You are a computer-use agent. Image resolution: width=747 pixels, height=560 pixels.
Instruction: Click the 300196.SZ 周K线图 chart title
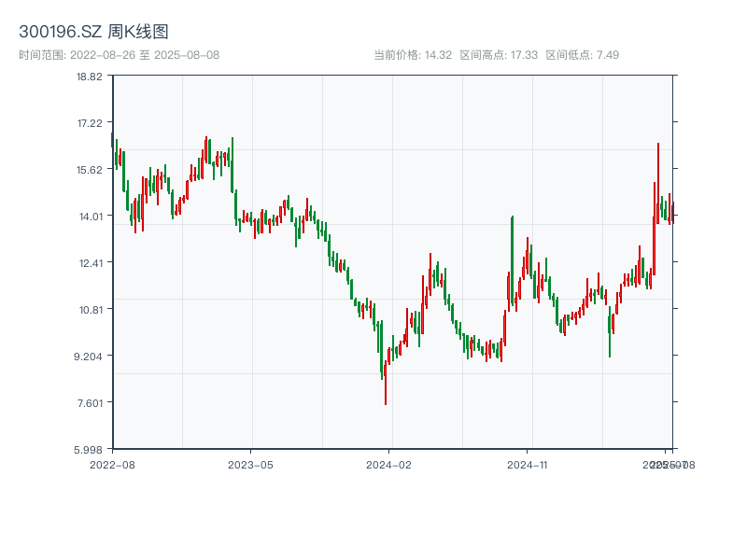click(93, 33)
